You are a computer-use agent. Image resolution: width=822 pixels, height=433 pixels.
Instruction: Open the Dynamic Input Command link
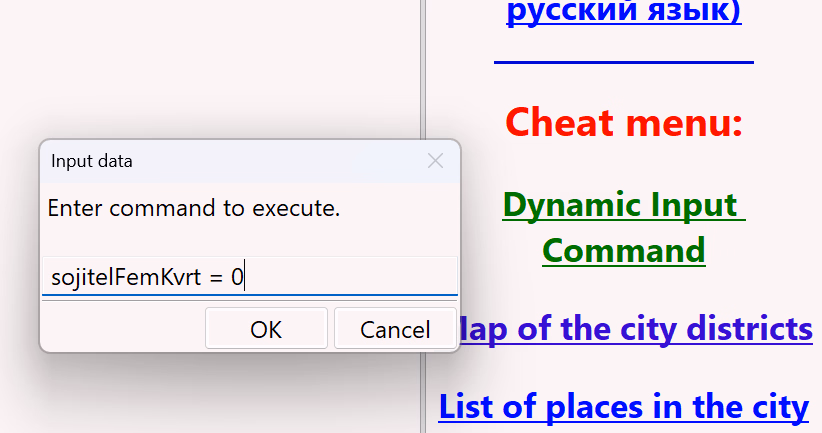[624, 226]
